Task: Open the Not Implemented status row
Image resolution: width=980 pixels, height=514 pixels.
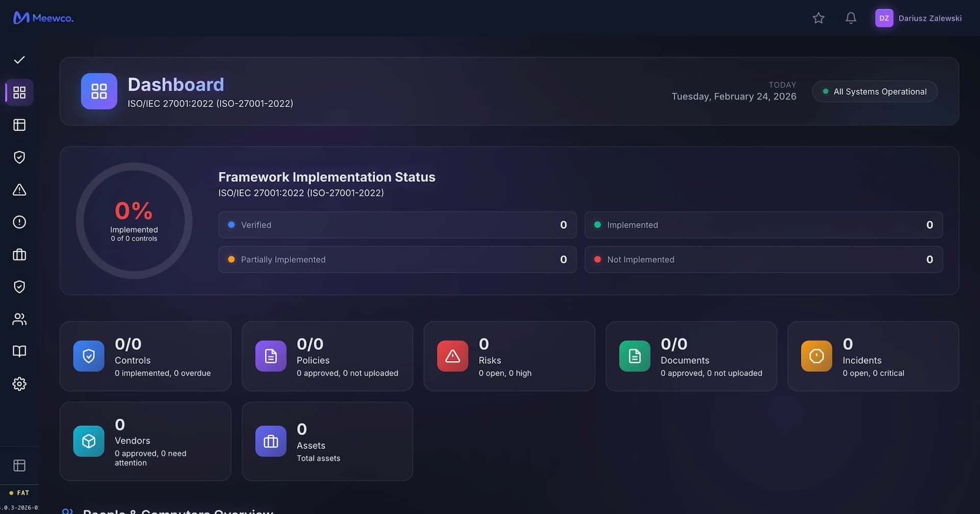Action: point(763,260)
